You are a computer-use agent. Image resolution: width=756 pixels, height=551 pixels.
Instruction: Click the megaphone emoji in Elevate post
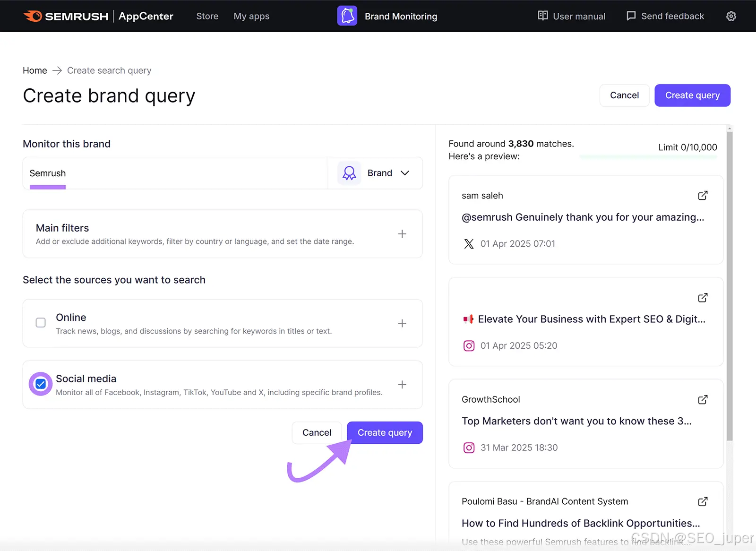pyautogui.click(x=468, y=319)
